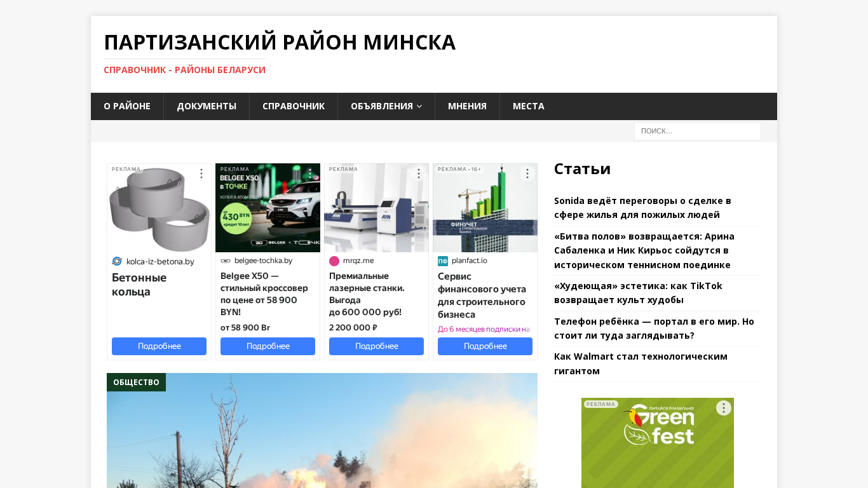This screenshot has height=488, width=868.
Task: Open the Справочник menu item
Action: (x=294, y=106)
